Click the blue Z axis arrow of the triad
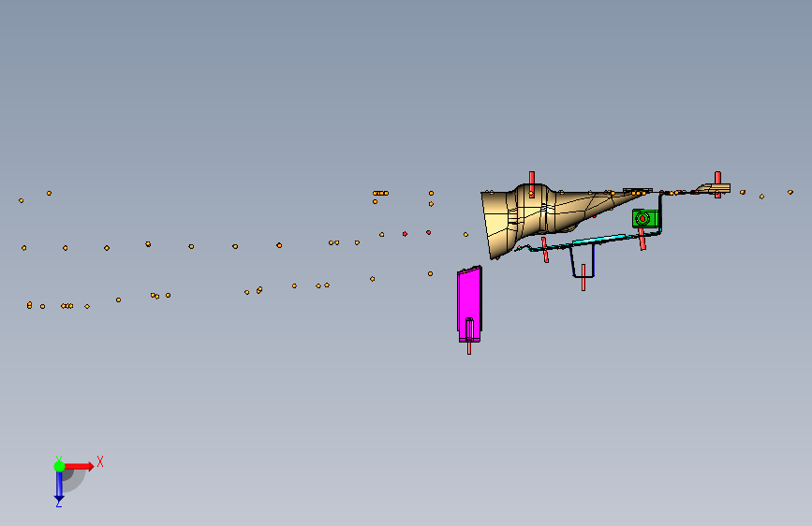Viewport: 812px width, 526px height. 59,486
